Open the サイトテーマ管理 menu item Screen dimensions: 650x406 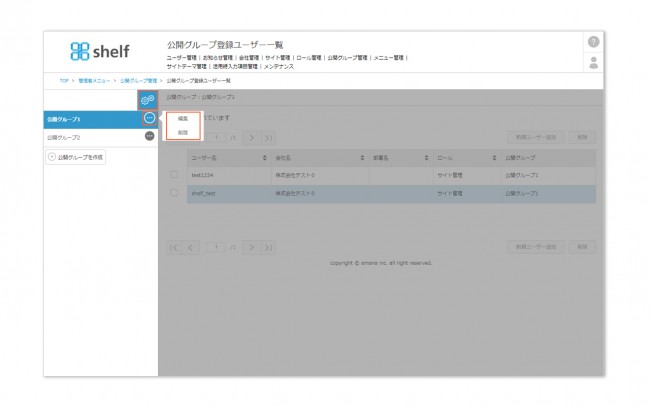(x=187, y=66)
